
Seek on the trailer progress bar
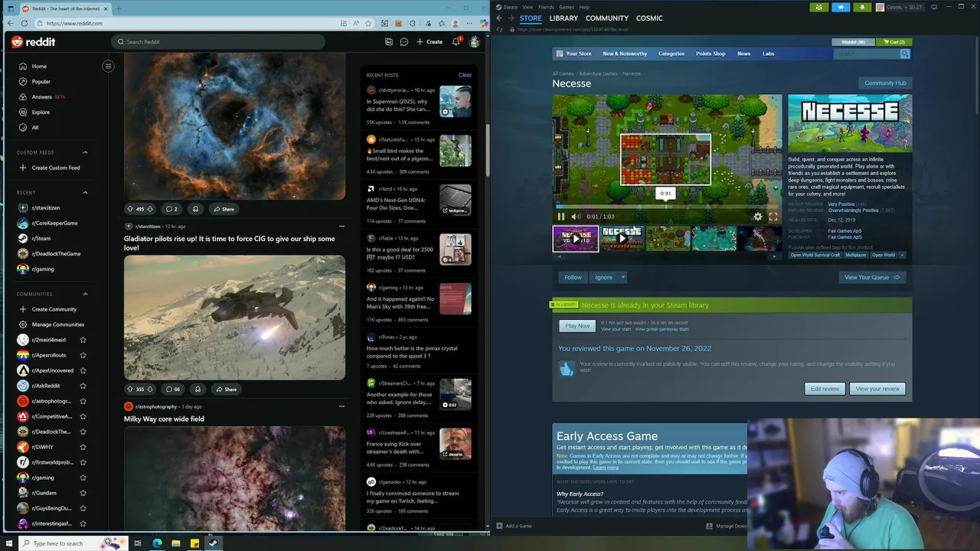point(666,207)
